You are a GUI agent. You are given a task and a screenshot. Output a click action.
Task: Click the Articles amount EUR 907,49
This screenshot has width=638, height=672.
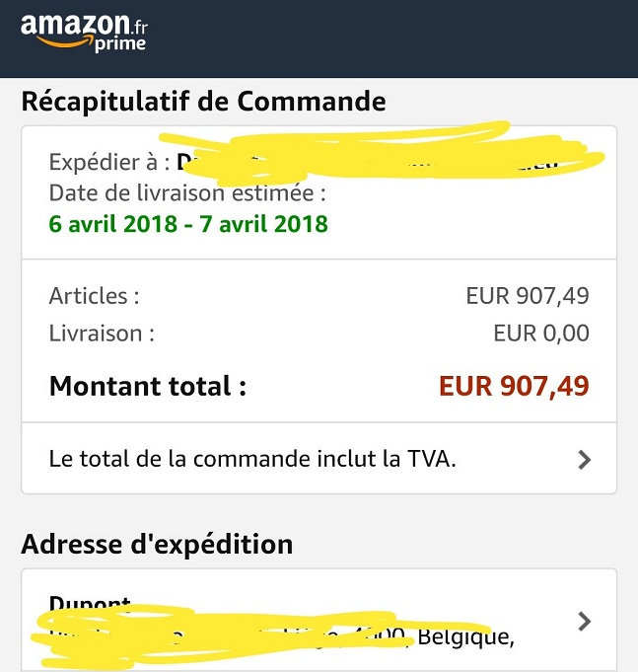[x=527, y=295]
